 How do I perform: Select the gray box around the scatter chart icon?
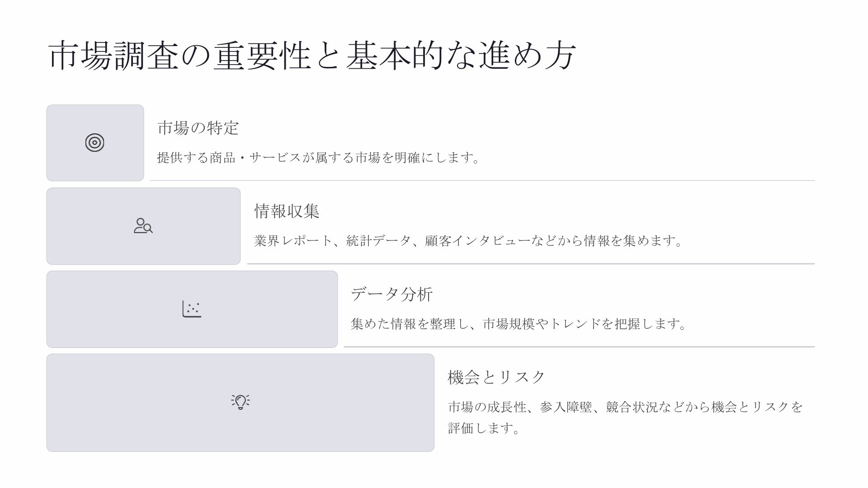[192, 309]
